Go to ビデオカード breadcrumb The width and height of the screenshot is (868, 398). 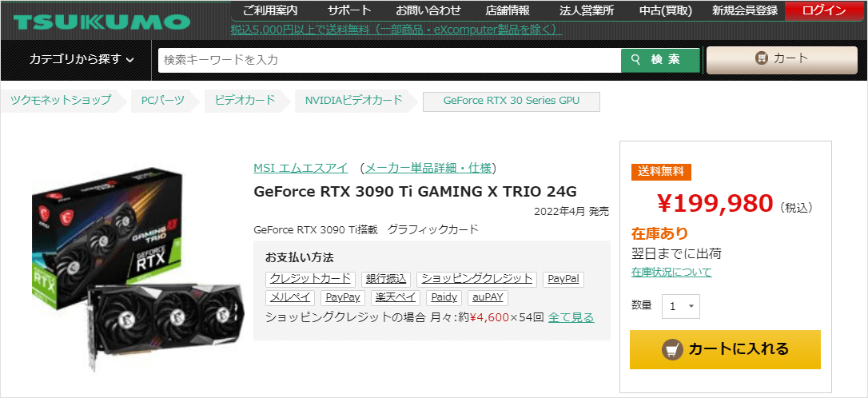tap(245, 100)
